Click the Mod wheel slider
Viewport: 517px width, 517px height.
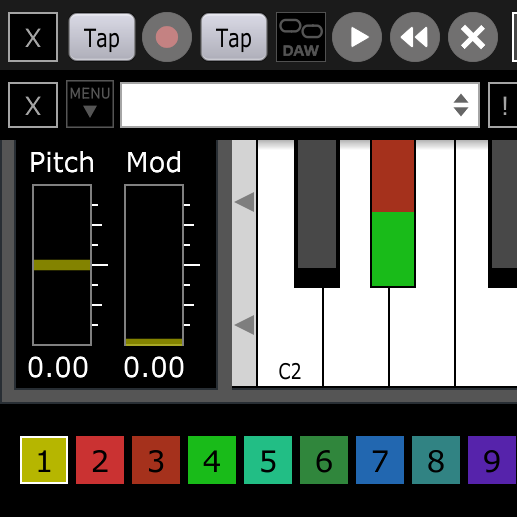point(154,265)
